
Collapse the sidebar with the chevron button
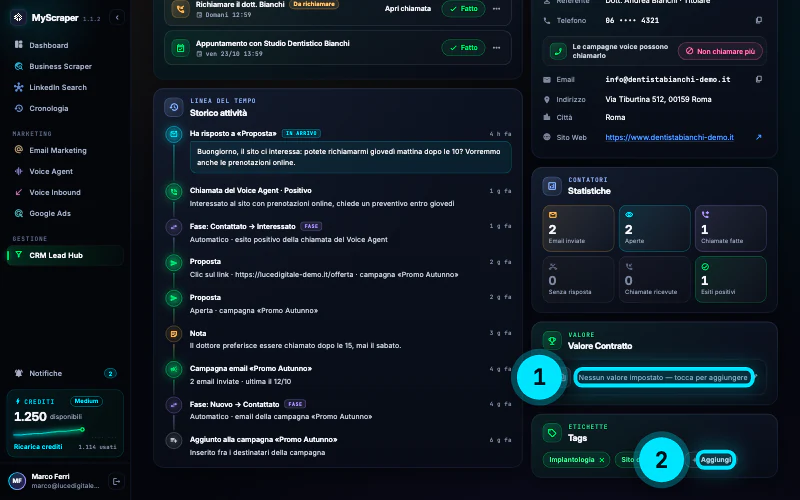[117, 17]
